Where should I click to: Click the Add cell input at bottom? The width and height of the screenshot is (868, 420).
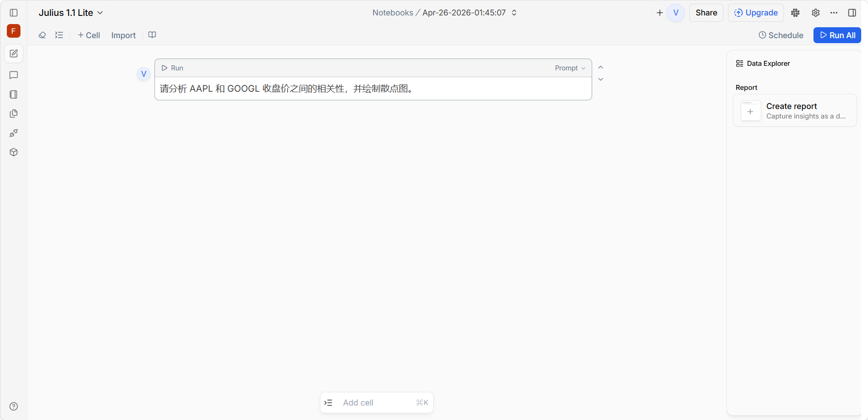tap(377, 403)
